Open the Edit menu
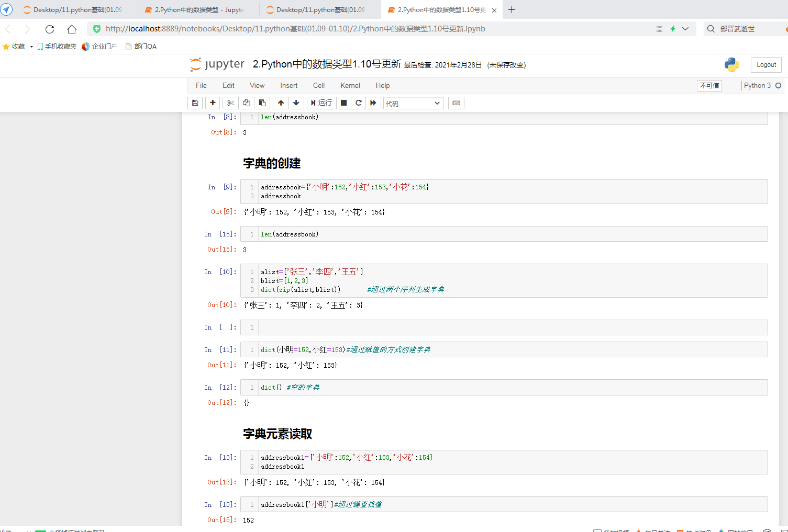The image size is (788, 532). (x=228, y=85)
